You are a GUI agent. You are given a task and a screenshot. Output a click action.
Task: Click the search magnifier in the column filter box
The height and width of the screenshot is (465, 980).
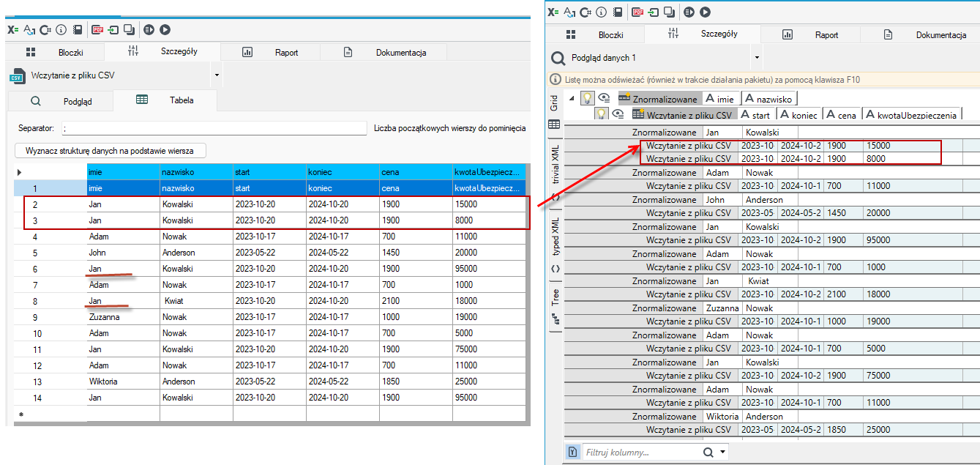pyautogui.click(x=708, y=453)
